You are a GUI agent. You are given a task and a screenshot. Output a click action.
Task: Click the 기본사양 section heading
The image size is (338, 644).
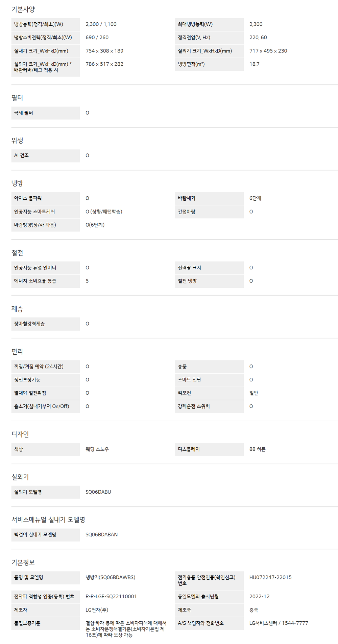coord(23,9)
